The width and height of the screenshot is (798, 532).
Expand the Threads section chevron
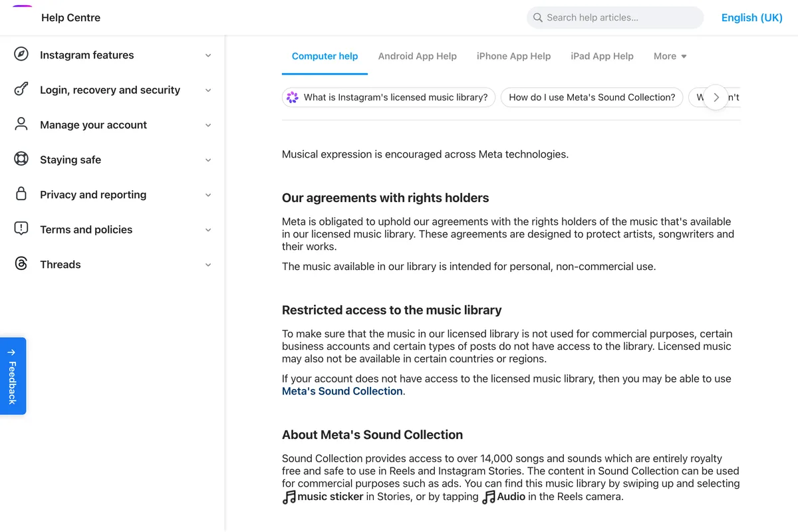(x=208, y=265)
